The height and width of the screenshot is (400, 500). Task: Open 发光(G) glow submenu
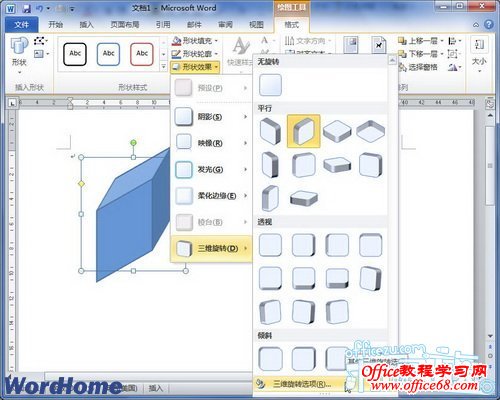click(x=211, y=169)
